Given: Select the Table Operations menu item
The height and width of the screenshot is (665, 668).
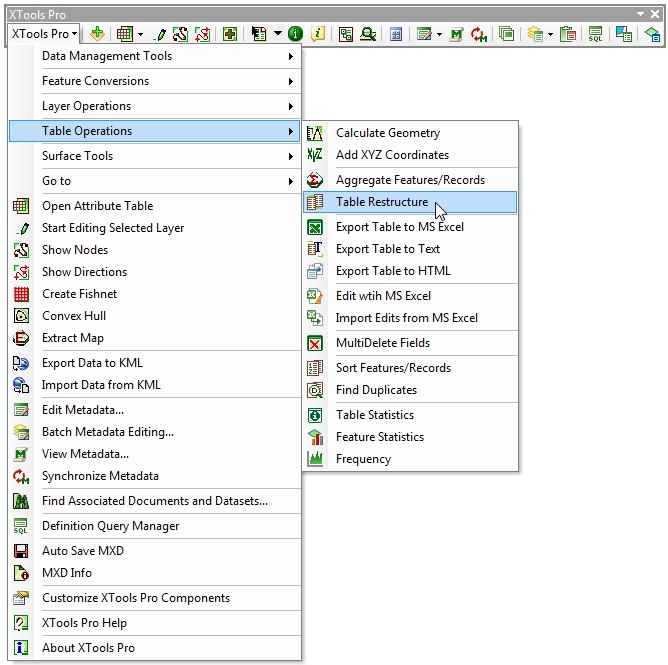Looking at the screenshot, I should click(155, 131).
